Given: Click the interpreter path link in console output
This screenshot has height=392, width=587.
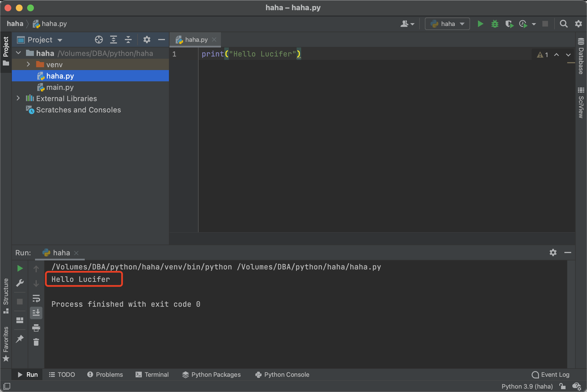Looking at the screenshot, I should coord(142,267).
